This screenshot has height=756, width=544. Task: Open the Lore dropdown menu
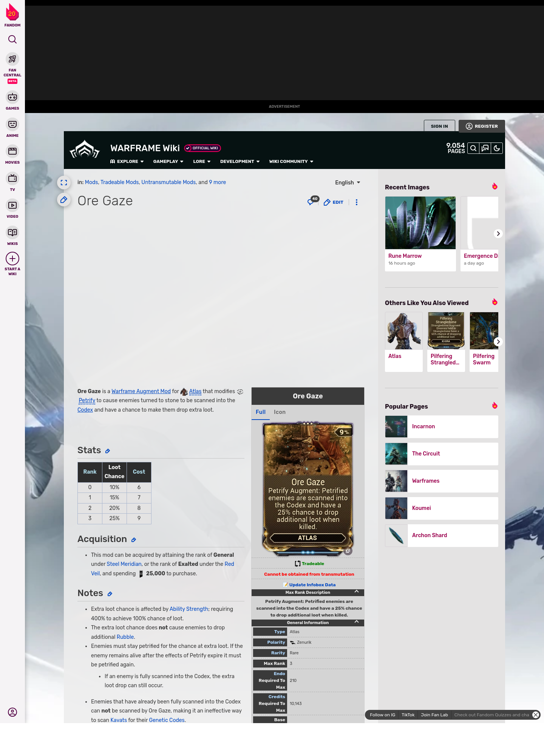[202, 161]
